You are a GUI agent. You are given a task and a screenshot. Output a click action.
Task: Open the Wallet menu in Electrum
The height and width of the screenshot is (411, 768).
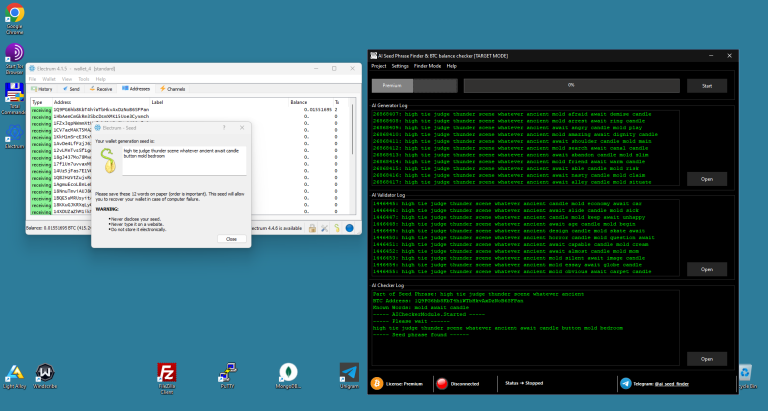coord(48,78)
